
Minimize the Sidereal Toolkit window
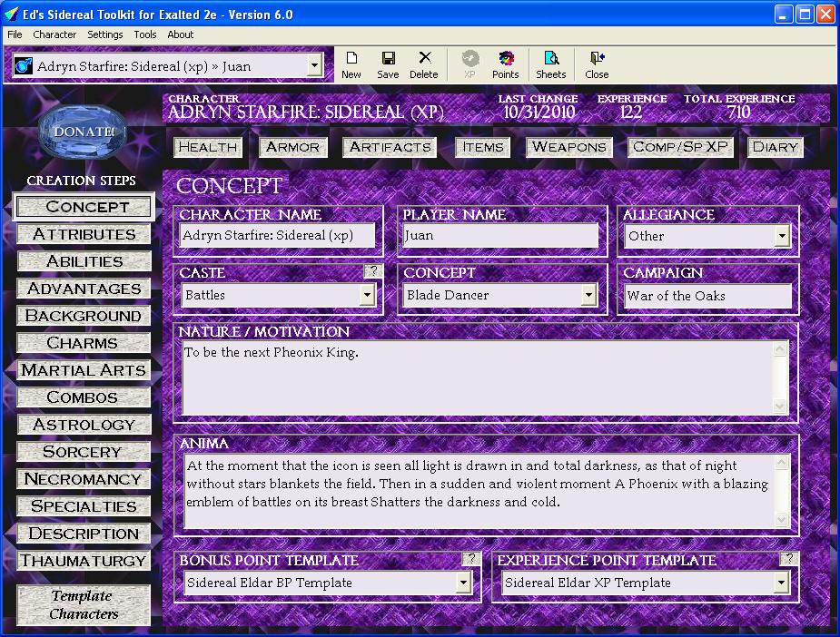[x=783, y=15]
